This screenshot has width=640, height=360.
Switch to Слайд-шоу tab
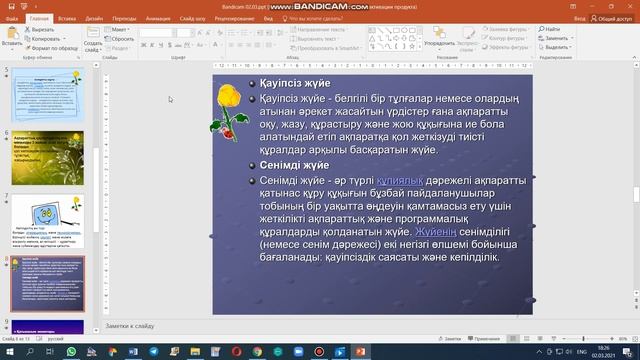point(192,18)
